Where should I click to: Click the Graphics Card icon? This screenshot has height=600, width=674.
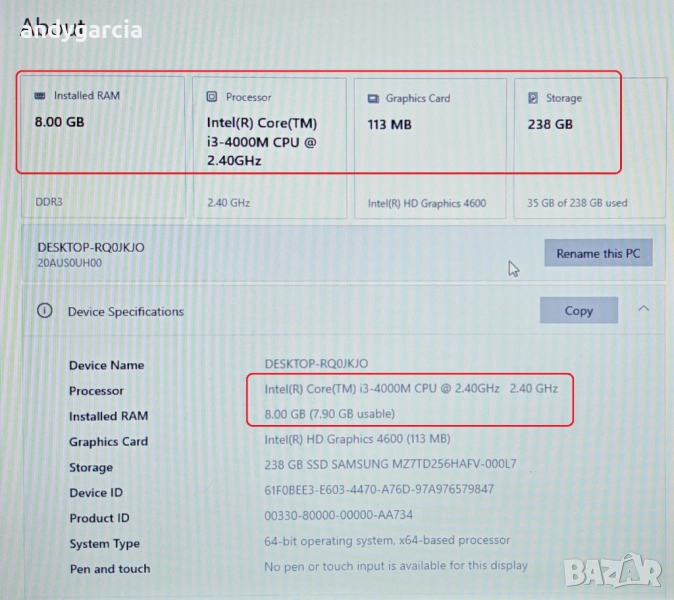[x=372, y=99]
